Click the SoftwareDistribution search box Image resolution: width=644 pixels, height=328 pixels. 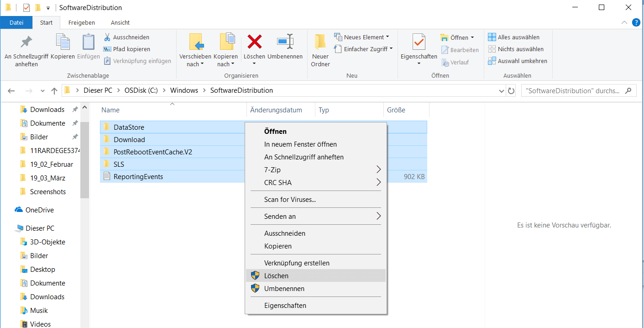[x=579, y=90]
